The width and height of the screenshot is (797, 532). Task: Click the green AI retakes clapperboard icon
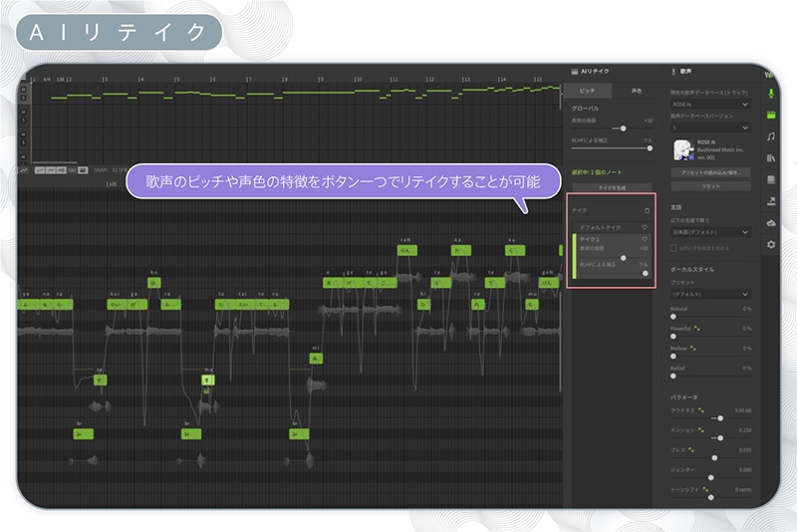770,114
